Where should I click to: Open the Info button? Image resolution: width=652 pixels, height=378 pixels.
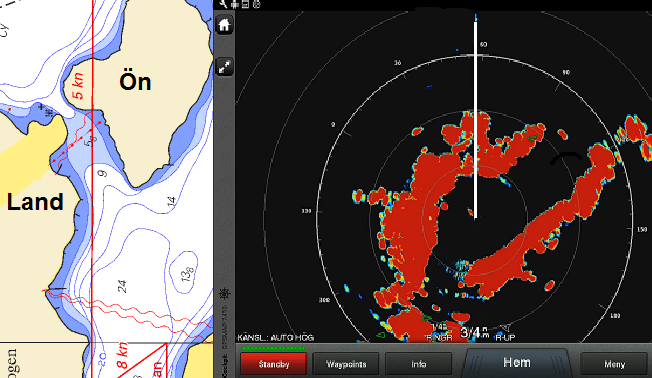[418, 364]
